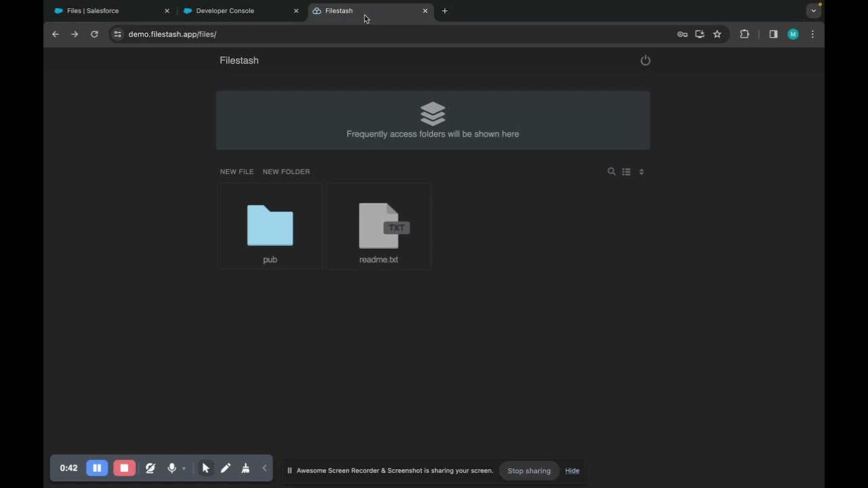
Task: Close the Developer Console tab
Action: point(296,11)
